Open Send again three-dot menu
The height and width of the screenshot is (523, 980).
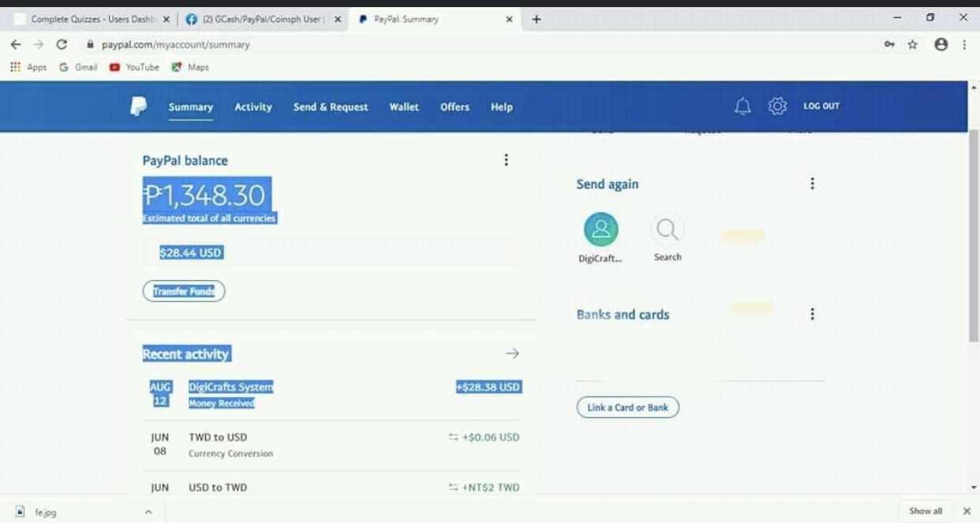point(812,184)
